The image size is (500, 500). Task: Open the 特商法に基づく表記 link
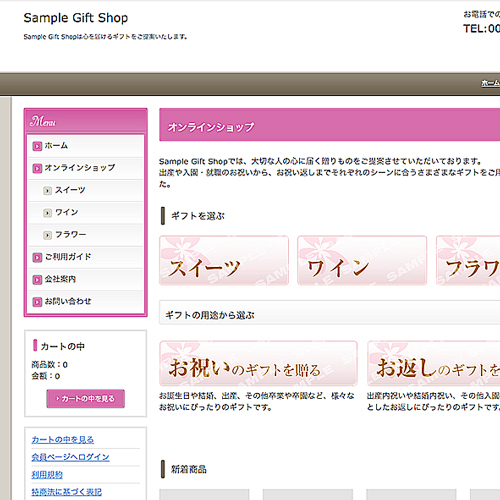click(67, 492)
